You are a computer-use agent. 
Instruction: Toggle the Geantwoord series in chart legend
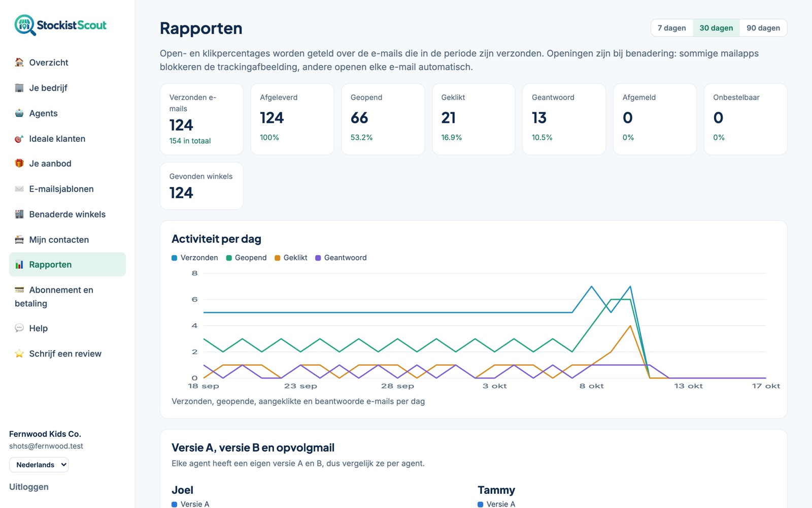tap(341, 258)
